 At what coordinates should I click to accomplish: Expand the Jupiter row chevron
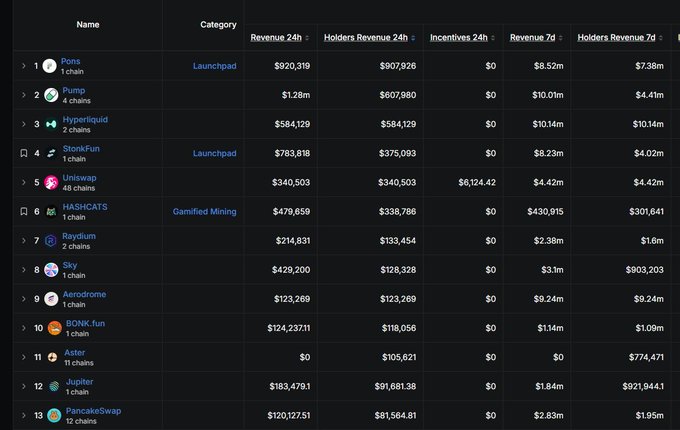tap(24, 386)
